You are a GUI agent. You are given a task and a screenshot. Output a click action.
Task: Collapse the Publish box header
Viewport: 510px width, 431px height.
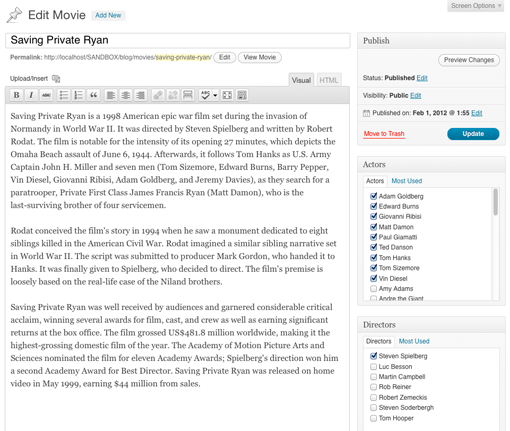click(x=431, y=41)
